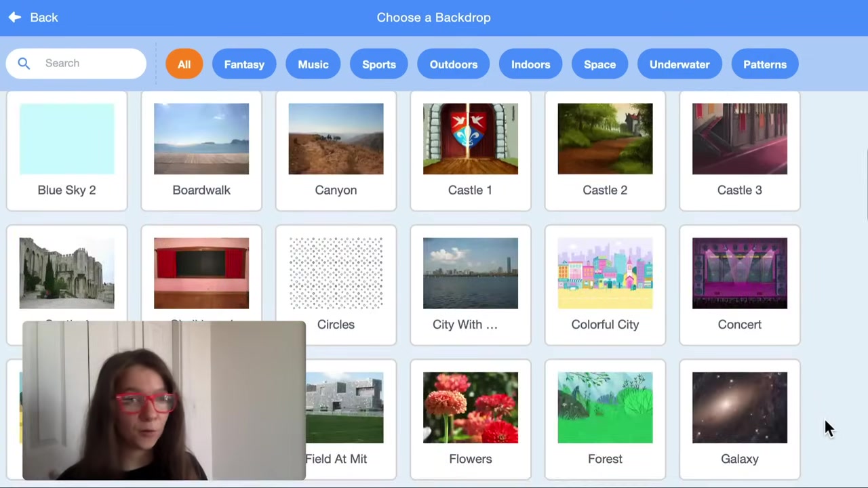The height and width of the screenshot is (488, 868).
Task: Filter by Indoors backdrops
Action: point(530,64)
